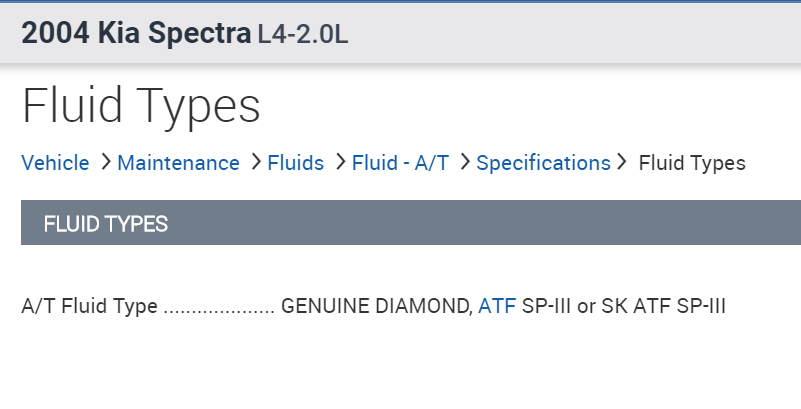This screenshot has height=409, width=801.
Task: Click the 2004 Kia Spectra vehicle title
Action: (x=136, y=33)
